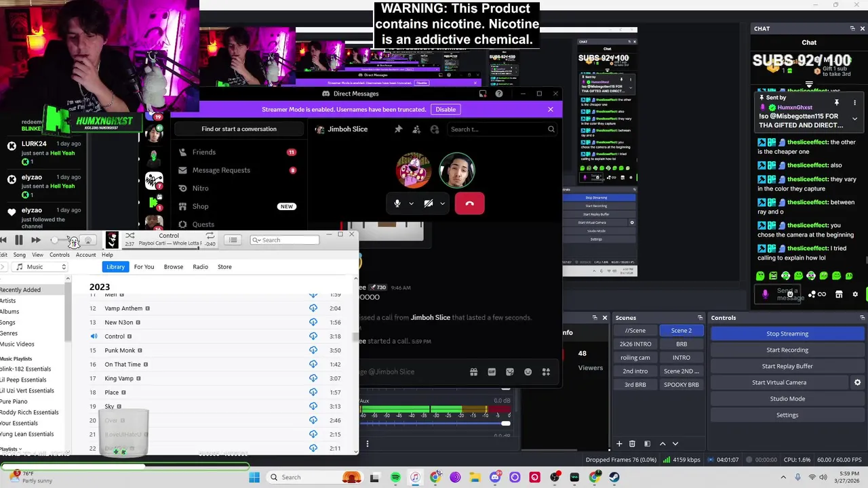Switch to the SPOOKY BRB scene
Image resolution: width=868 pixels, height=488 pixels.
pyautogui.click(x=682, y=384)
